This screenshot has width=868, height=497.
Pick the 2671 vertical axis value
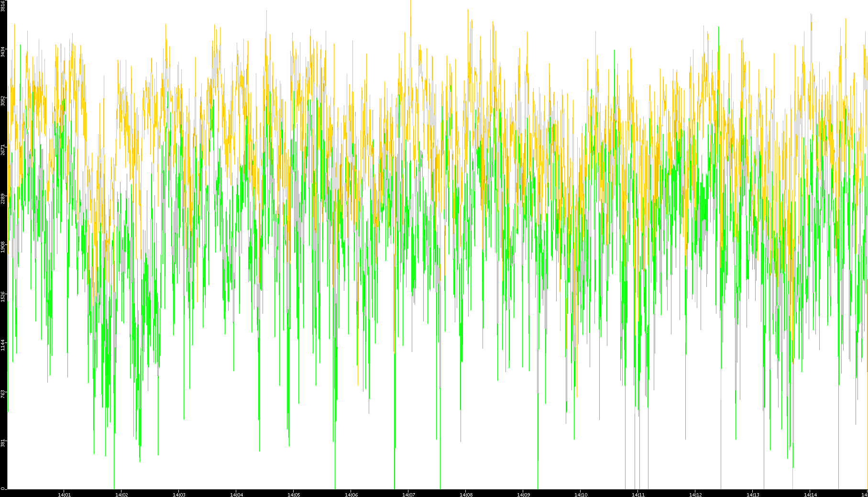pyautogui.click(x=3, y=149)
